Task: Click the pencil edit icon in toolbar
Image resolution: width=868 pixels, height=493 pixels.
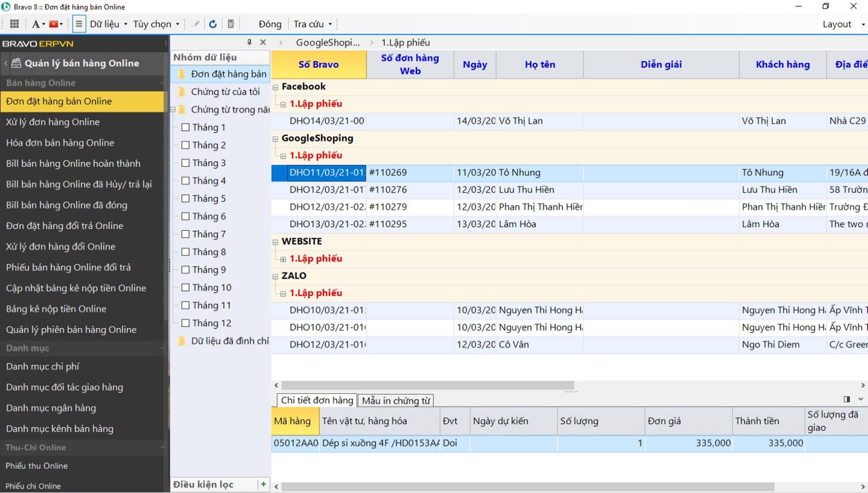Action: point(196,24)
